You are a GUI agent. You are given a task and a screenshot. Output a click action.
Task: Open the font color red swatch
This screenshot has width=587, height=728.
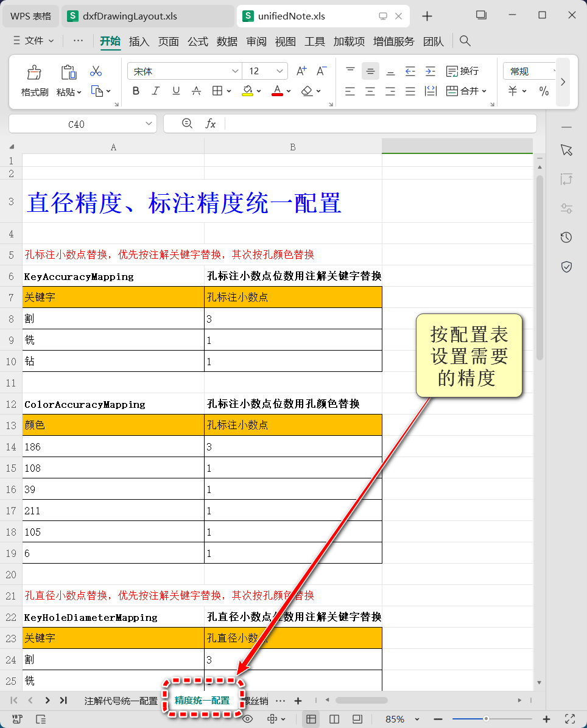tap(277, 91)
